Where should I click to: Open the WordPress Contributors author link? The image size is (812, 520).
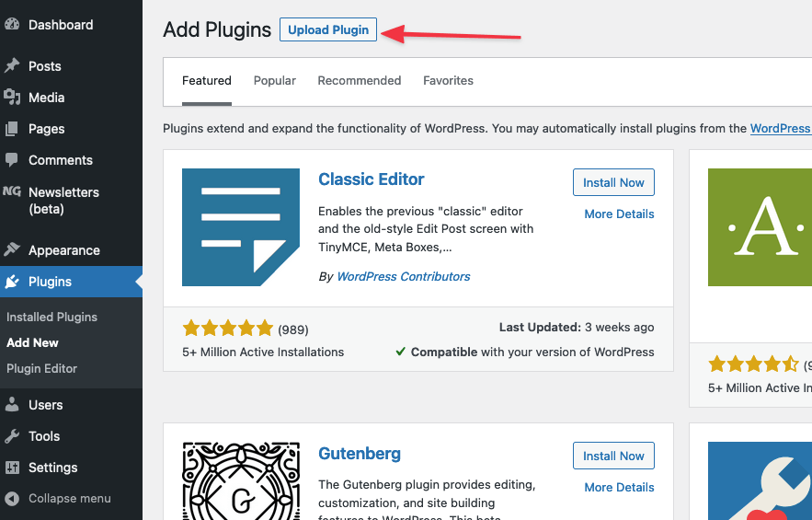(x=403, y=277)
